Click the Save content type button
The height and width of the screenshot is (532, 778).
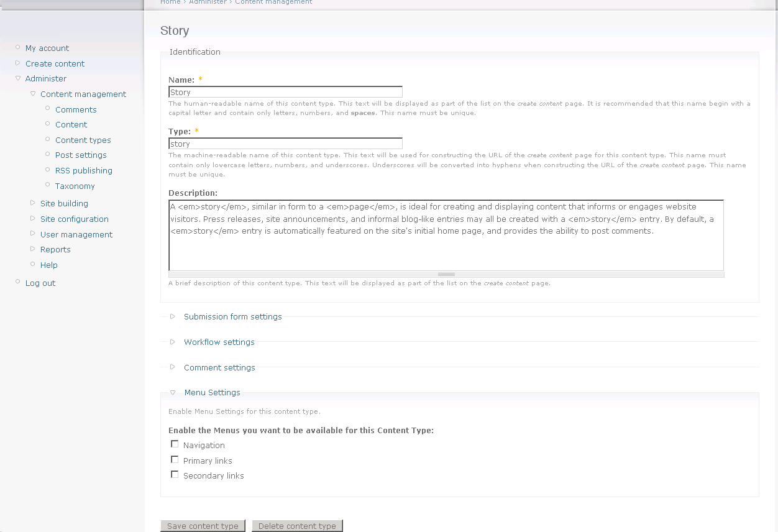pyautogui.click(x=203, y=526)
